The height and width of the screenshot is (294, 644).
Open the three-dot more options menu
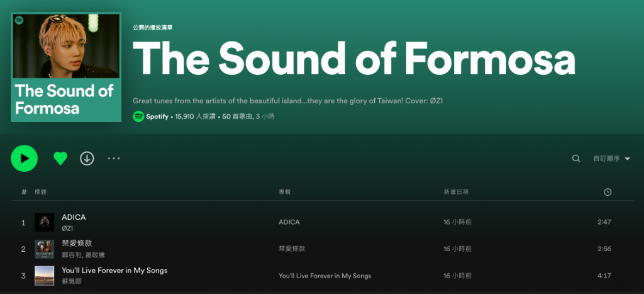113,159
